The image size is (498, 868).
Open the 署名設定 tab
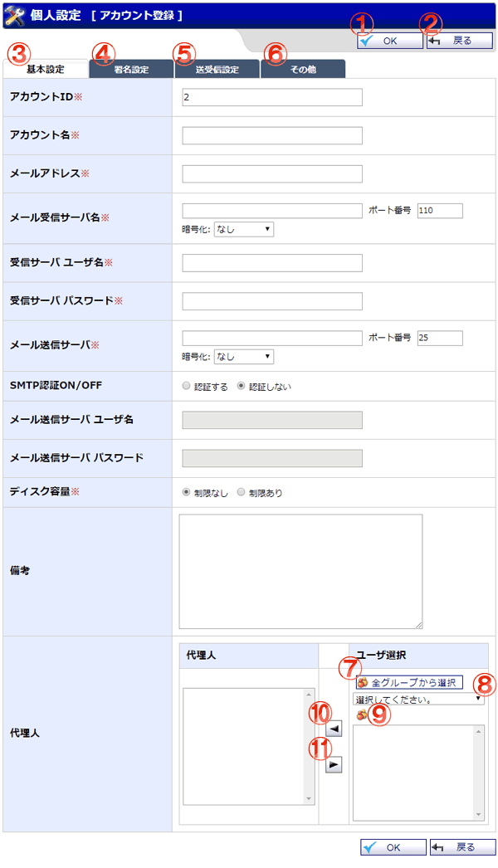(131, 69)
